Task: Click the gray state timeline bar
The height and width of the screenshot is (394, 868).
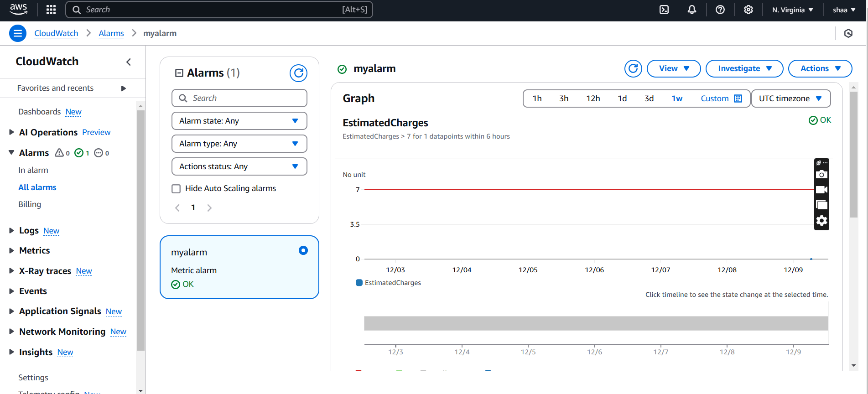Action: point(596,323)
